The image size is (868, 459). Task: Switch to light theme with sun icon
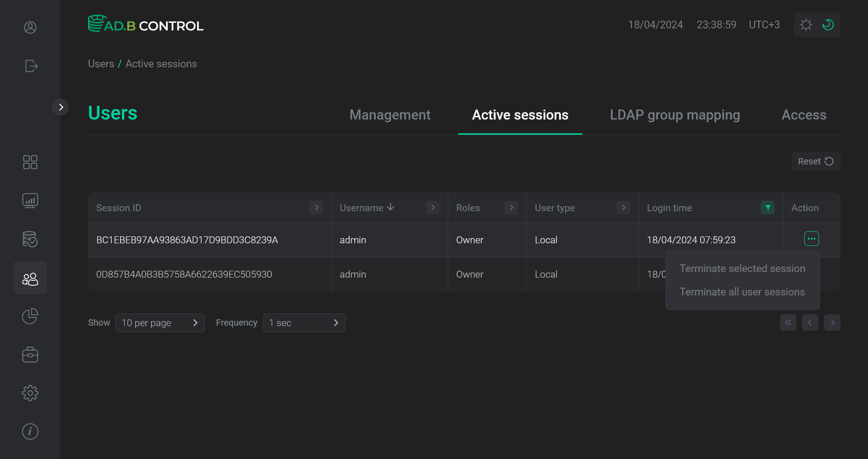806,24
